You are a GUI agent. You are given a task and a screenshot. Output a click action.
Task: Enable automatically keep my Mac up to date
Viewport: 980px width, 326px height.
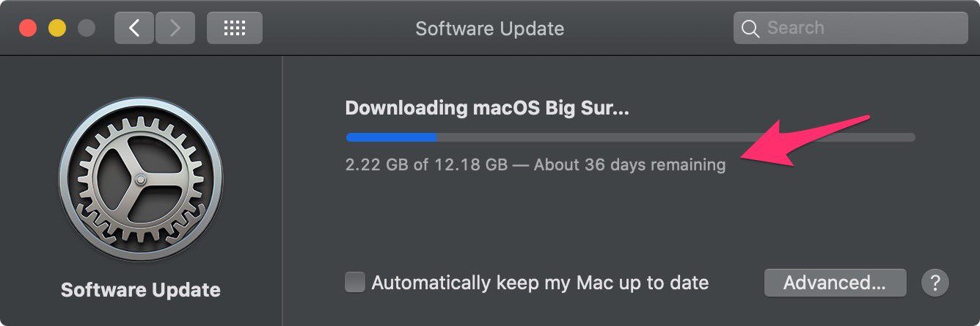(355, 283)
